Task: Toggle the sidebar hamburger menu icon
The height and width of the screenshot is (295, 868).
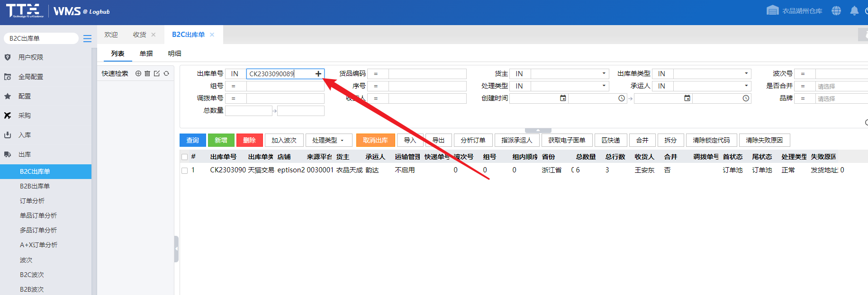Action: (x=87, y=39)
